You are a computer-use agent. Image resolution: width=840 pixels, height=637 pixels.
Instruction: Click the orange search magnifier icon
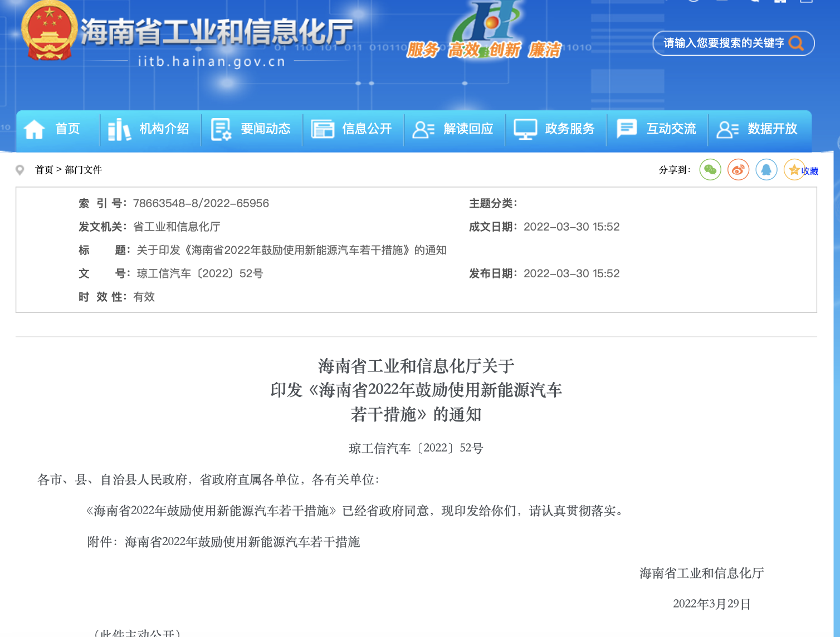click(797, 43)
